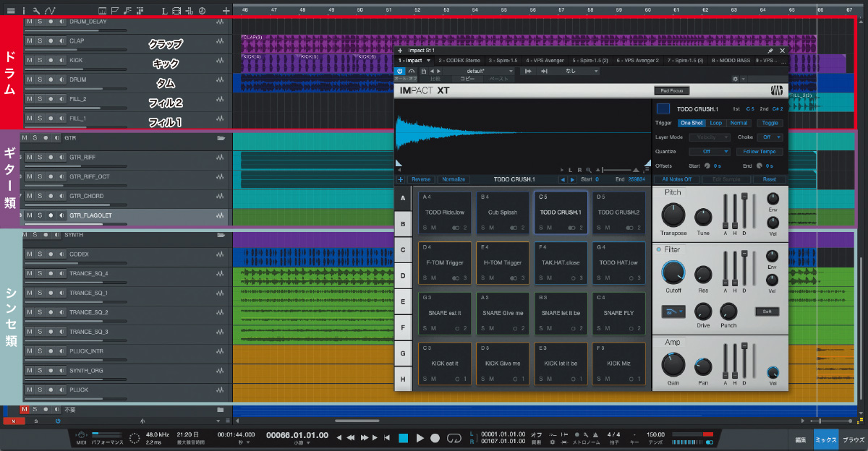This screenshot has width=868, height=451.
Task: Adjust the CLAP track volume fader
Action: (76, 49)
